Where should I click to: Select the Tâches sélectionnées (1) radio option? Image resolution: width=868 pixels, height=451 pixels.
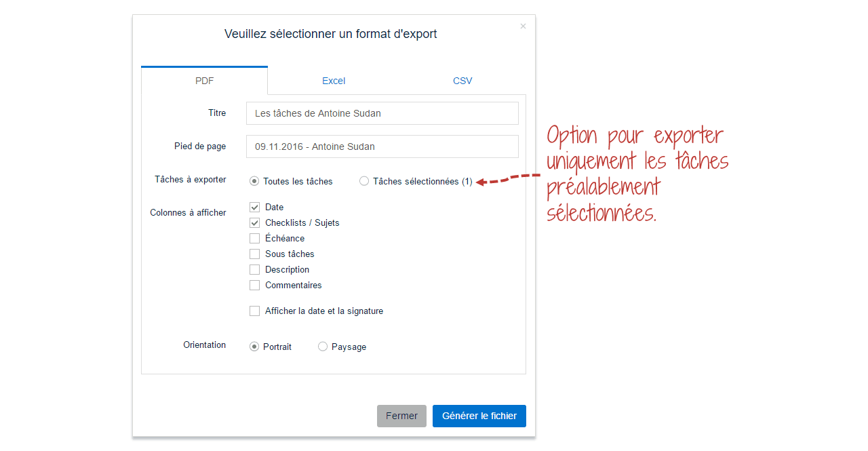click(364, 181)
